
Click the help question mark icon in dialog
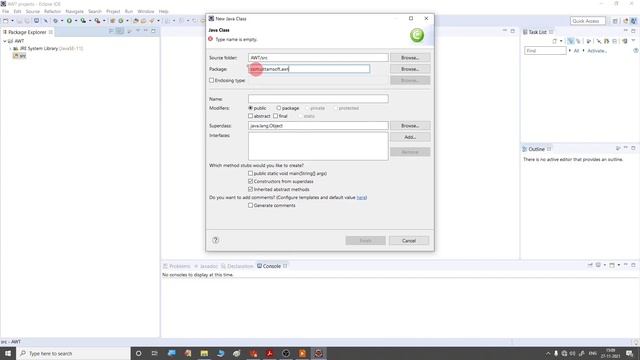(216, 240)
